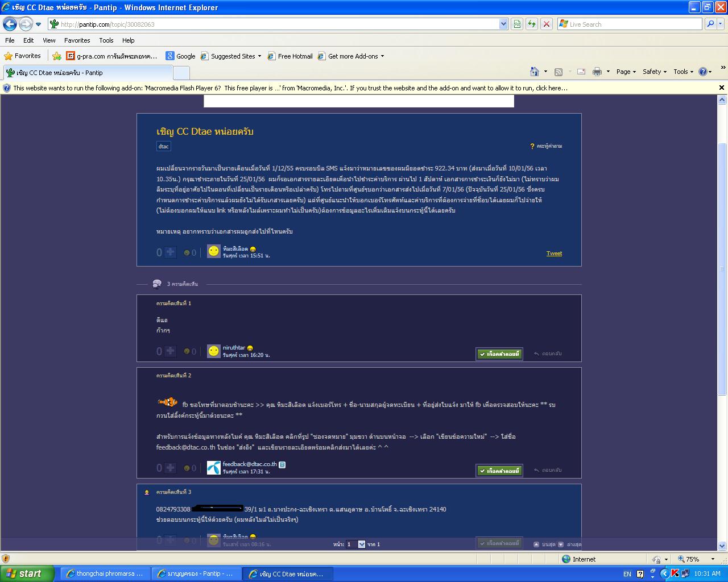Open a new blank tab
The image size is (728, 582).
click(181, 73)
